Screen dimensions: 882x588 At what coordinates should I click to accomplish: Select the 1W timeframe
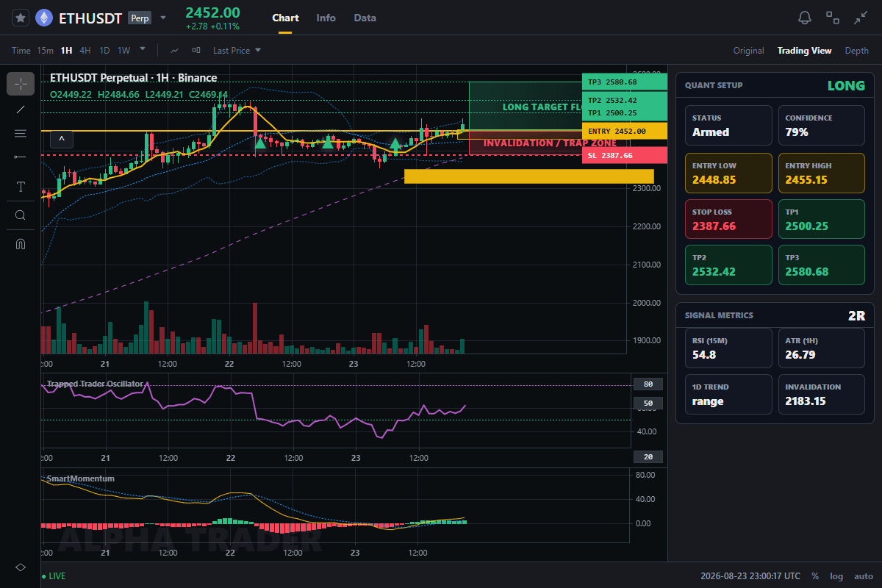pyautogui.click(x=123, y=51)
